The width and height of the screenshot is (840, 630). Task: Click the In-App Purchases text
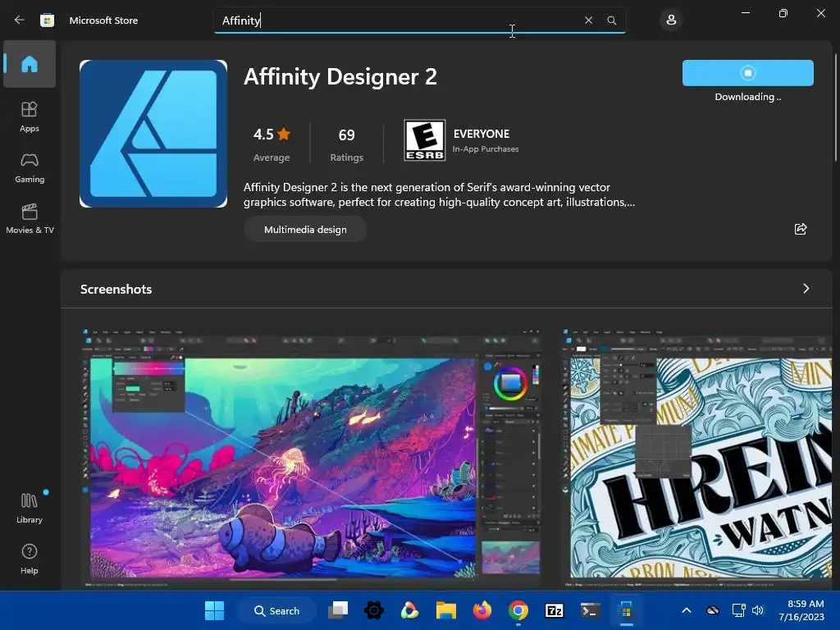pos(486,149)
